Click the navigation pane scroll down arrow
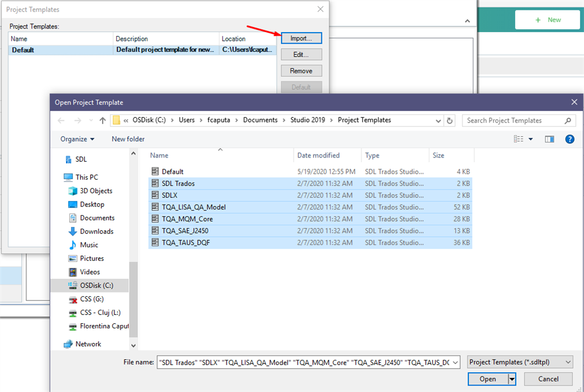The image size is (584, 392). (x=133, y=345)
